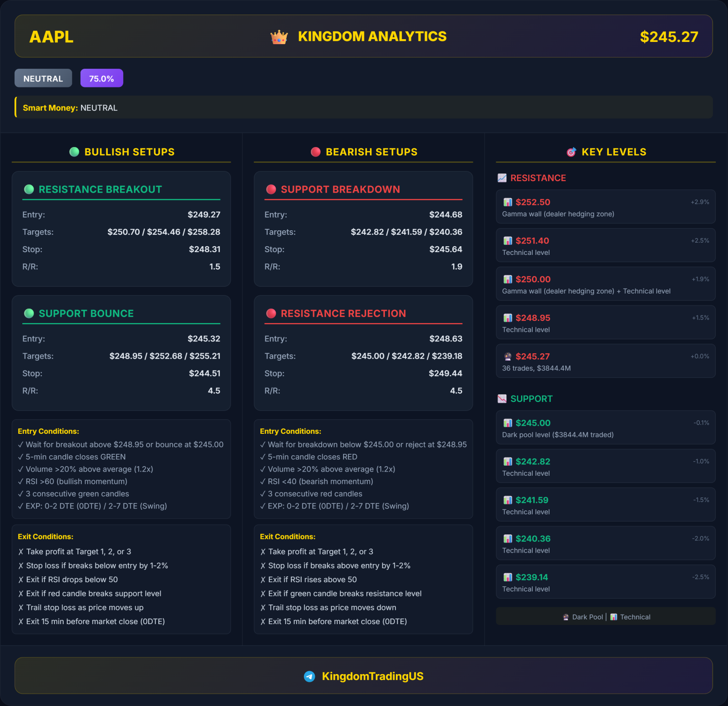Click '36 trades, $3844.4M' detail
Image resolution: width=728 pixels, height=706 pixels.
click(x=536, y=368)
